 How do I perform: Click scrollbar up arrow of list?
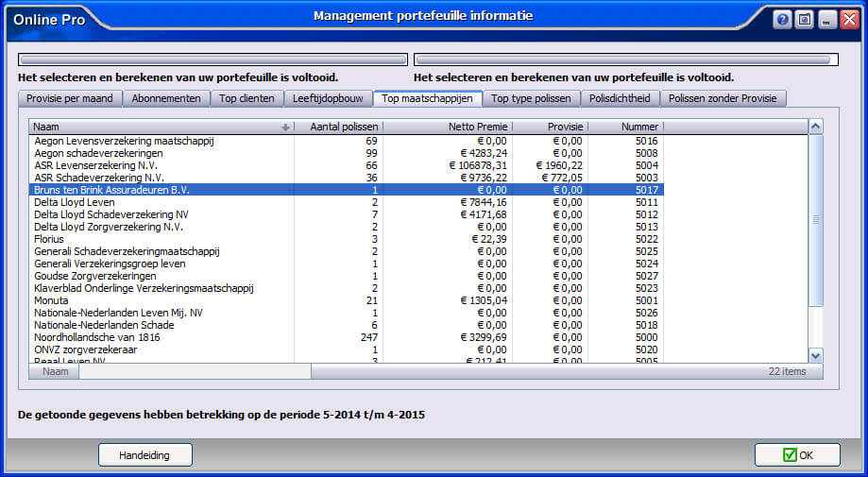pyautogui.click(x=816, y=127)
